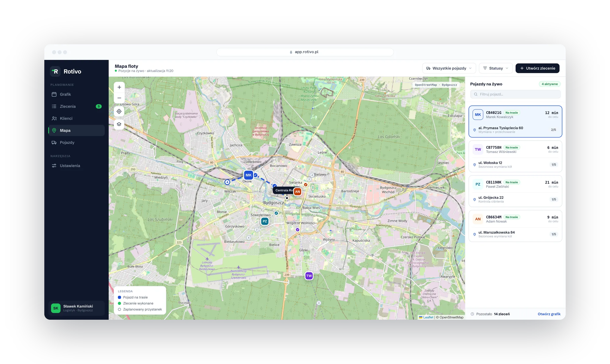
Task: Click the Sławek Kamiński profile name
Action: click(78, 306)
